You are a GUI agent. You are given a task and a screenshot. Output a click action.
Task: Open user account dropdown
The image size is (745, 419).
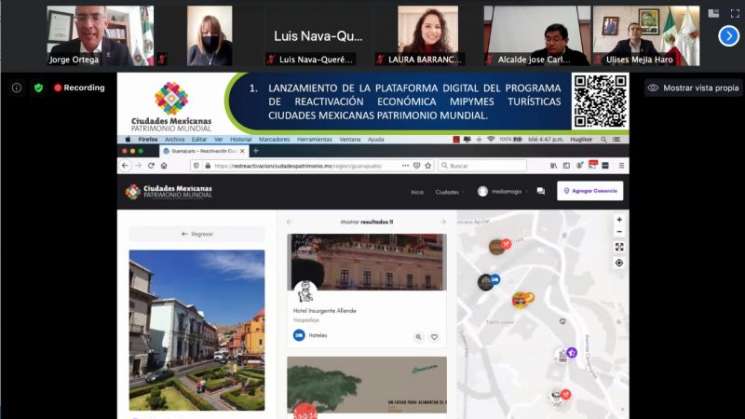(x=501, y=191)
